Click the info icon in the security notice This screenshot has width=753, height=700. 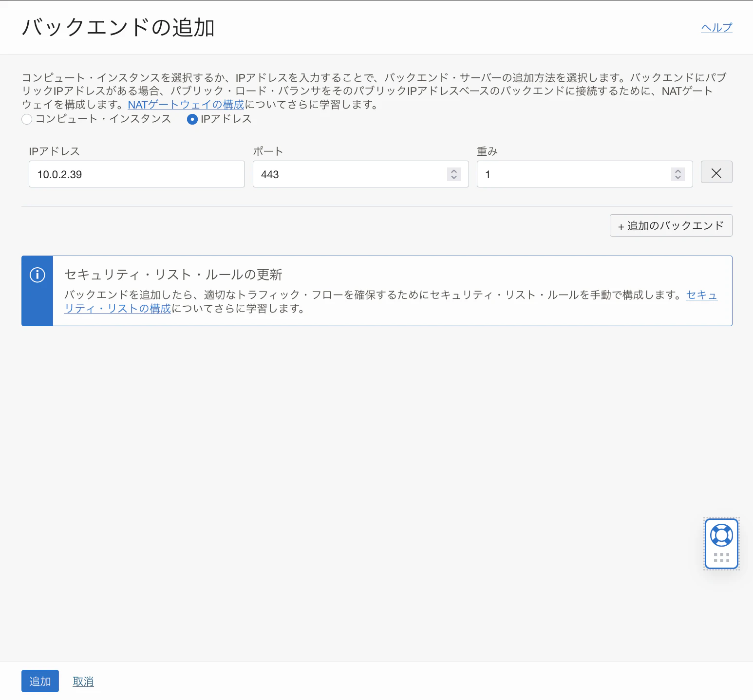[38, 275]
